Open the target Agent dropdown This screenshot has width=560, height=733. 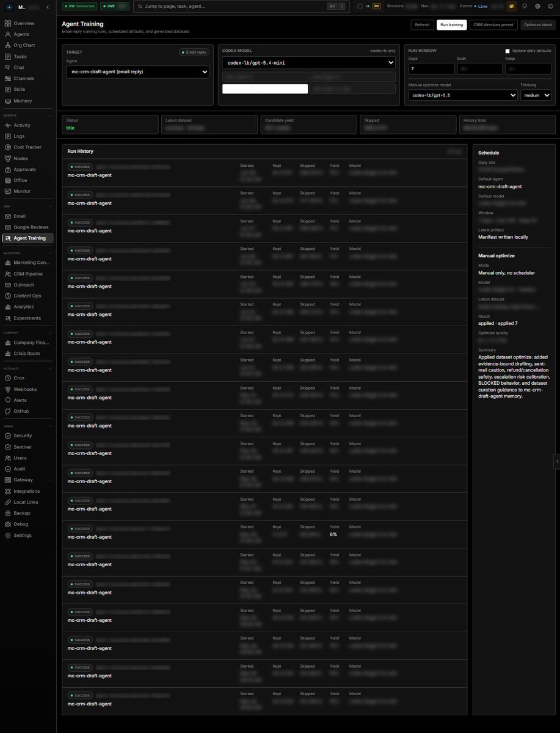tap(137, 72)
